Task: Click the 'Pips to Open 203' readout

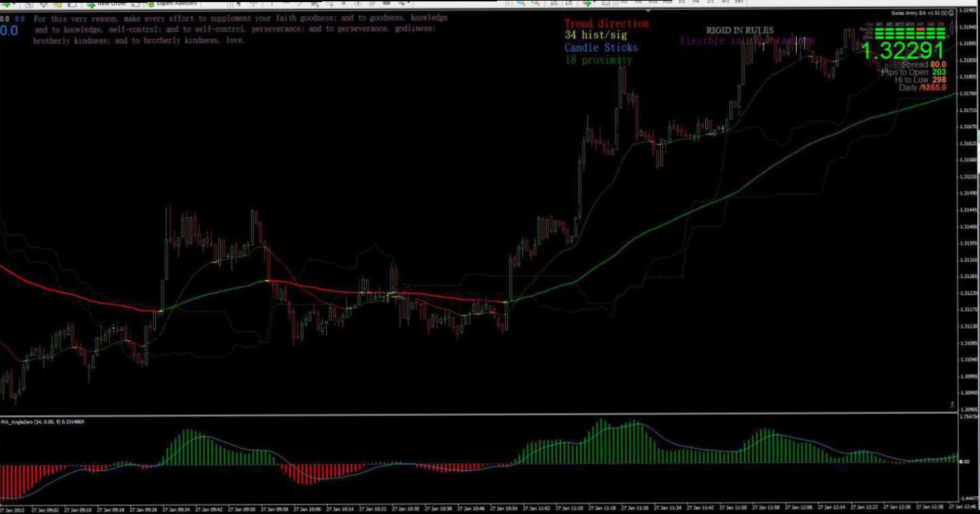Action: (x=913, y=72)
